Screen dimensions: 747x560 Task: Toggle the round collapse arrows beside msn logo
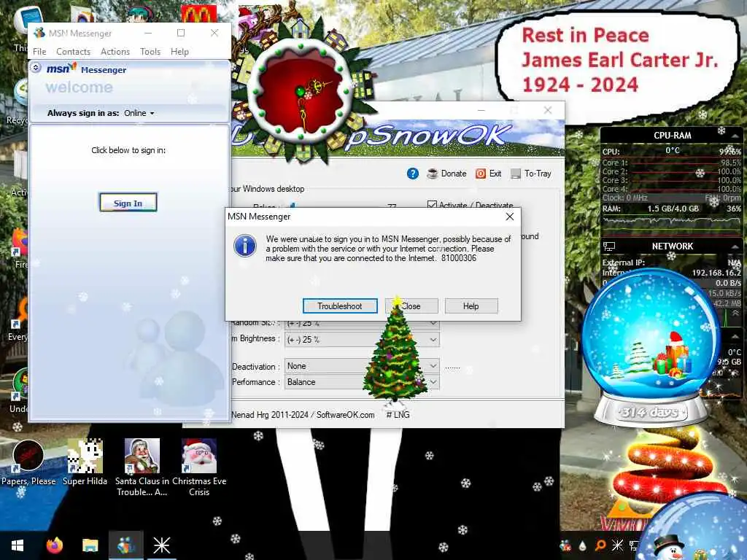click(x=36, y=68)
